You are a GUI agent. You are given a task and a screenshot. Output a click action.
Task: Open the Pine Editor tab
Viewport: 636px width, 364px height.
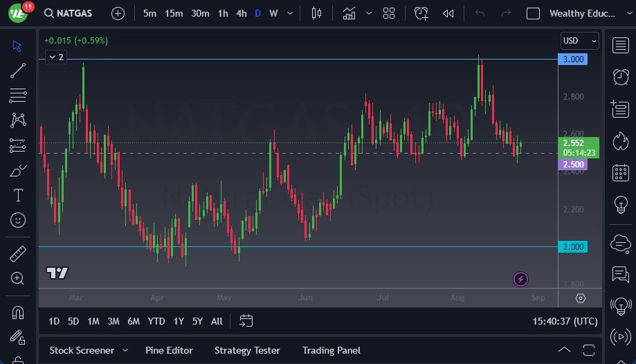(x=169, y=350)
